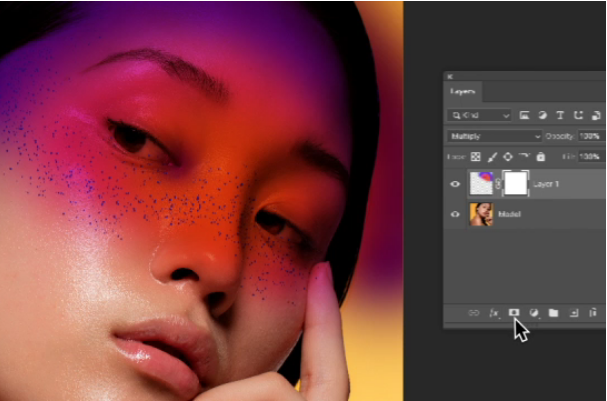Image resolution: width=607 pixels, height=401 pixels.
Task: Create a new layer group folder
Action: [553, 313]
